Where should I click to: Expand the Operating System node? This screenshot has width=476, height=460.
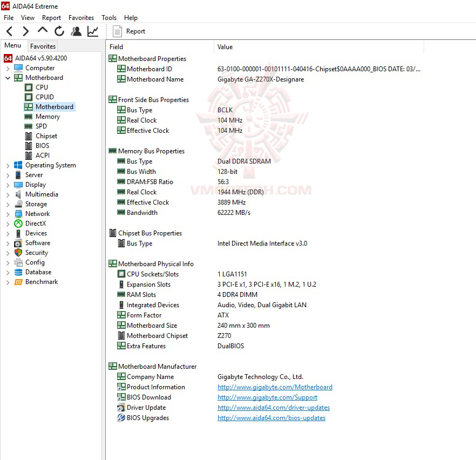pos(8,165)
